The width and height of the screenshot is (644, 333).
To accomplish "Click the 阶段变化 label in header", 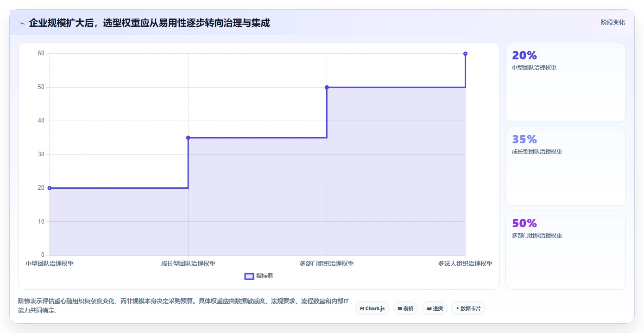I will click(x=612, y=22).
